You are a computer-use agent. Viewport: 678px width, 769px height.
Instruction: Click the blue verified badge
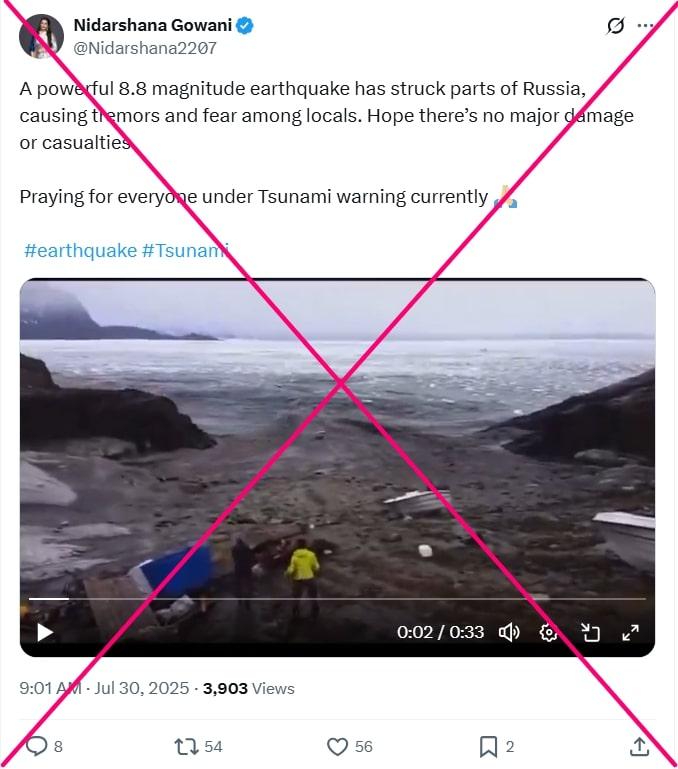245,26
